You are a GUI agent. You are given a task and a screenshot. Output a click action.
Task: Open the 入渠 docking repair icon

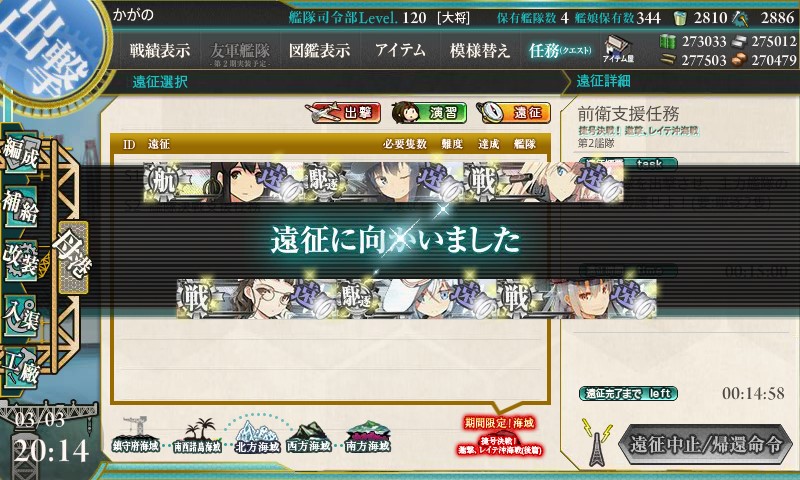[20, 315]
